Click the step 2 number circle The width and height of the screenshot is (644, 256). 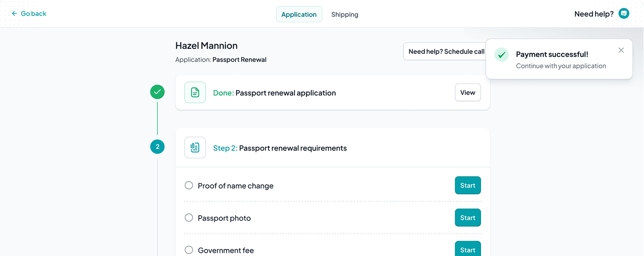[157, 147]
